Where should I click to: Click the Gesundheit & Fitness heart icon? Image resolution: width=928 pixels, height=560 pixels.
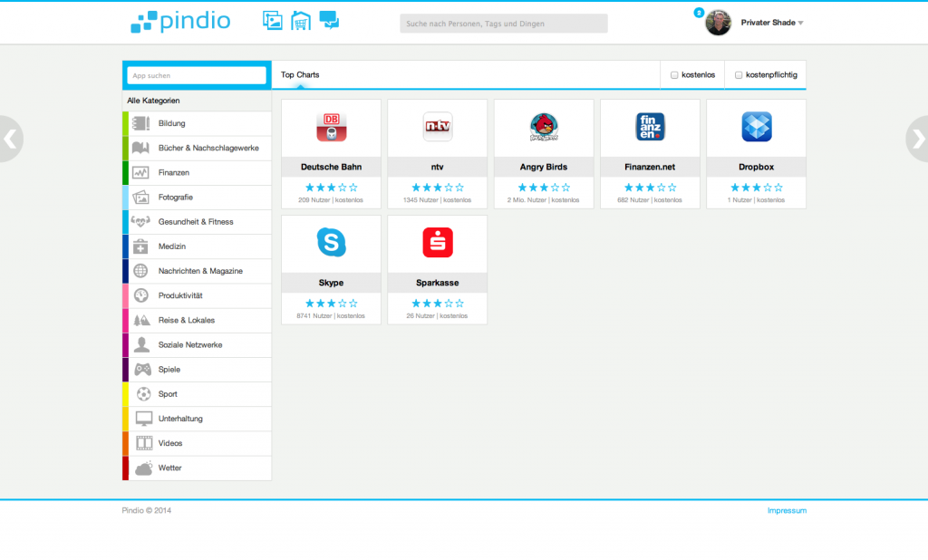pyautogui.click(x=140, y=222)
